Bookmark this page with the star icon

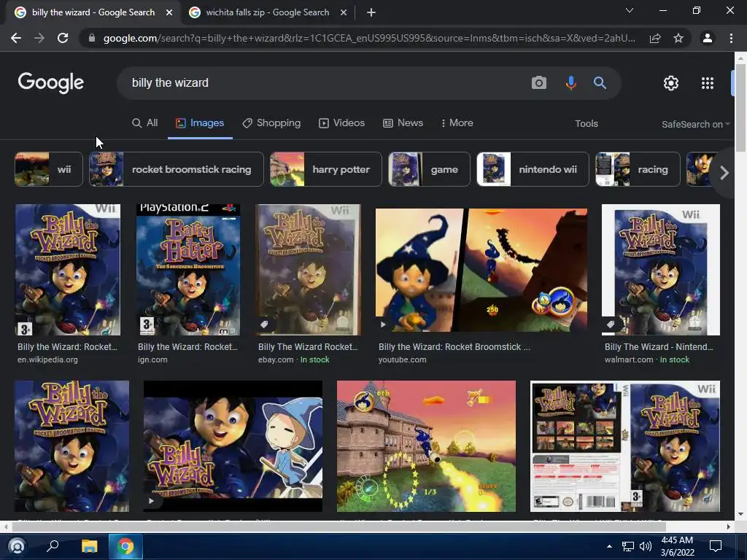point(678,38)
